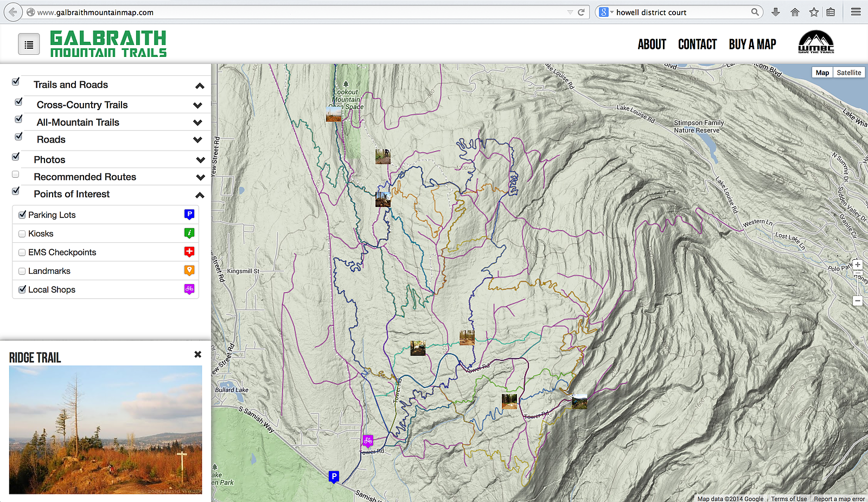The height and width of the screenshot is (502, 868).
Task: Open the Google search engine selector
Action: click(x=606, y=12)
